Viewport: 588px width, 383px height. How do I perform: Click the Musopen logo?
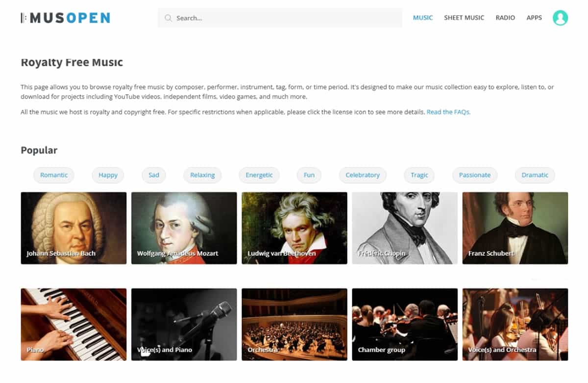tap(65, 18)
